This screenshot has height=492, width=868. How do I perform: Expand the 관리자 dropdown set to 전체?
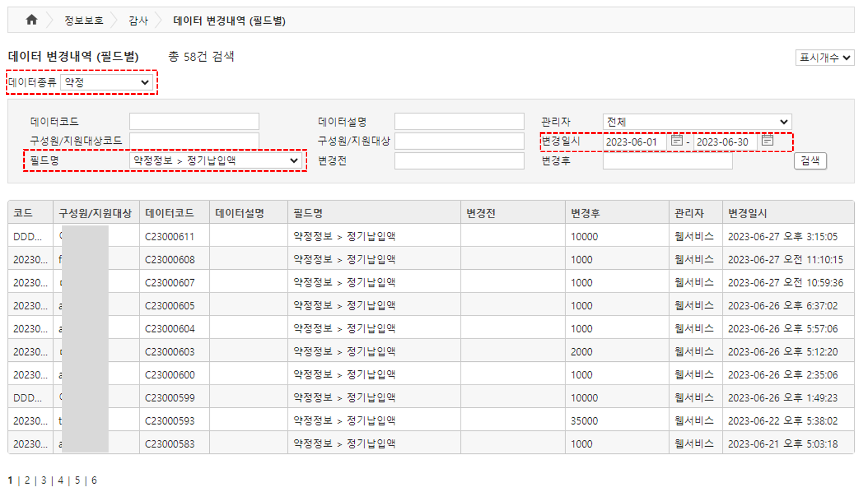697,122
